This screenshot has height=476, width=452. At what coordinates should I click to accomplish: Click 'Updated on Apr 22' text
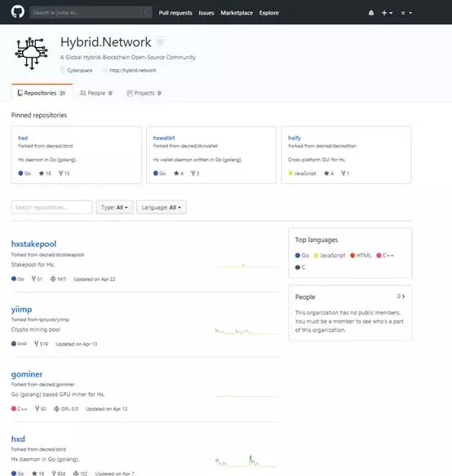point(95,279)
